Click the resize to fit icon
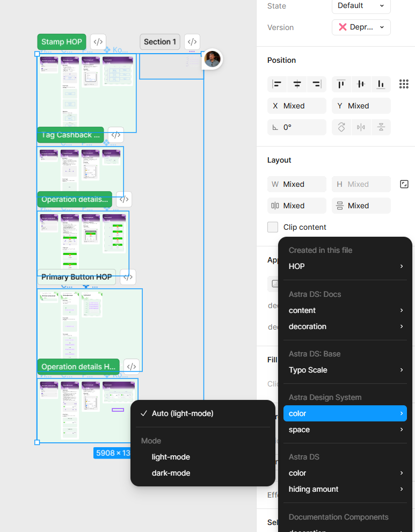Viewport: 415px width, 532px height. click(404, 184)
